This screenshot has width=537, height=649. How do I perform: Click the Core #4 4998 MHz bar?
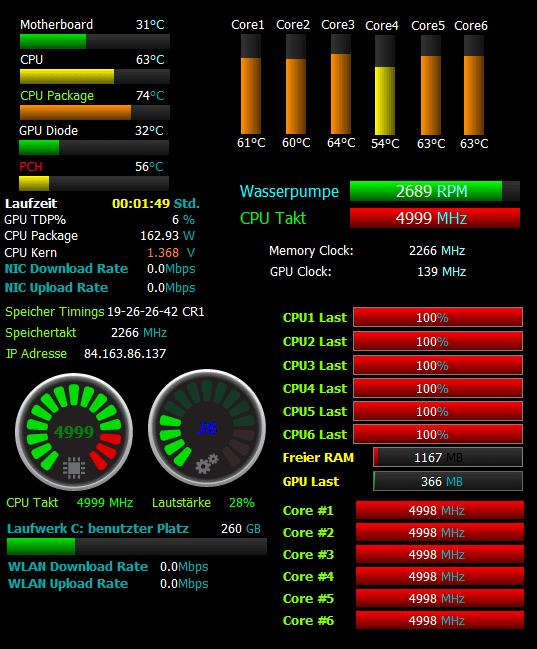tap(440, 576)
